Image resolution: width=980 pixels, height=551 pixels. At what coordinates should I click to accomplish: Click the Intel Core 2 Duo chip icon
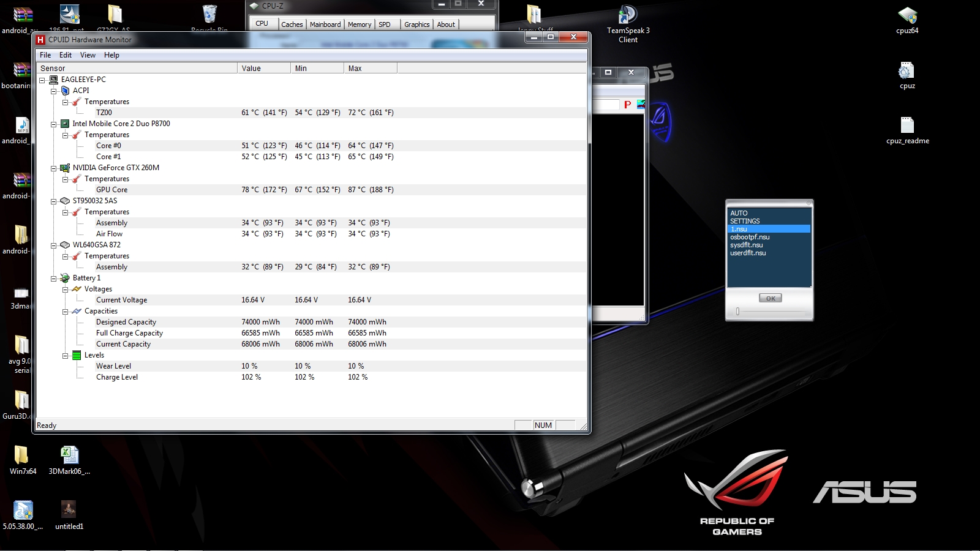65,124
